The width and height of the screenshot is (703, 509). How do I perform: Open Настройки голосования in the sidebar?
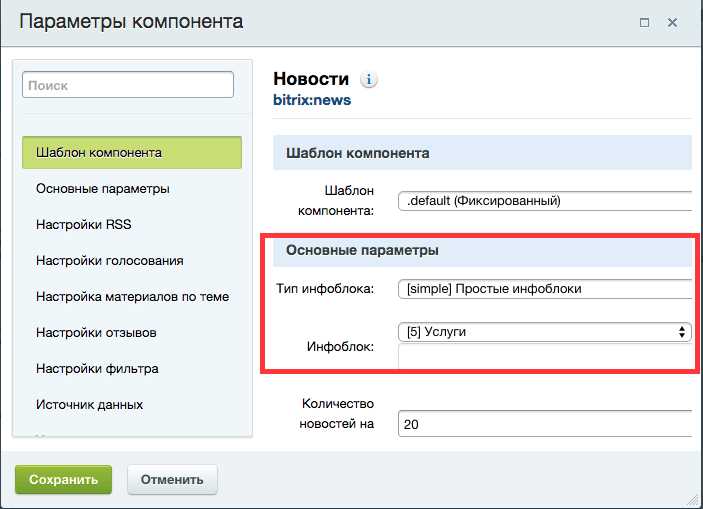click(x=109, y=261)
